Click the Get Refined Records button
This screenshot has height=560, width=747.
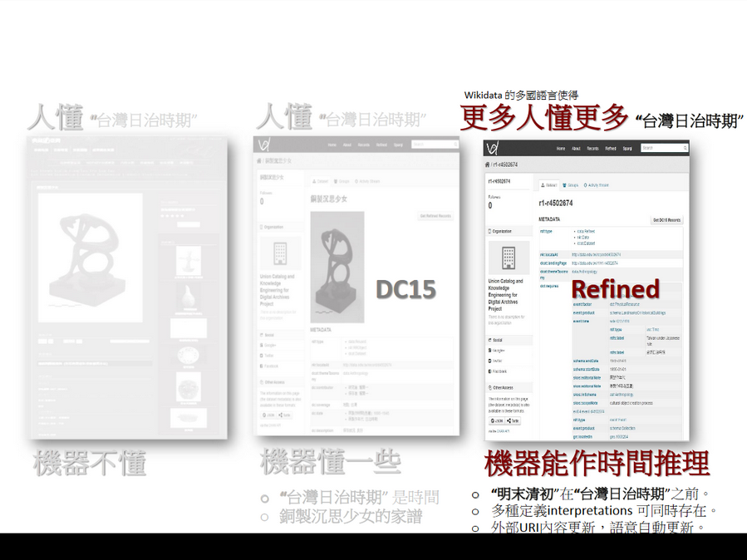pyautogui.click(x=435, y=216)
